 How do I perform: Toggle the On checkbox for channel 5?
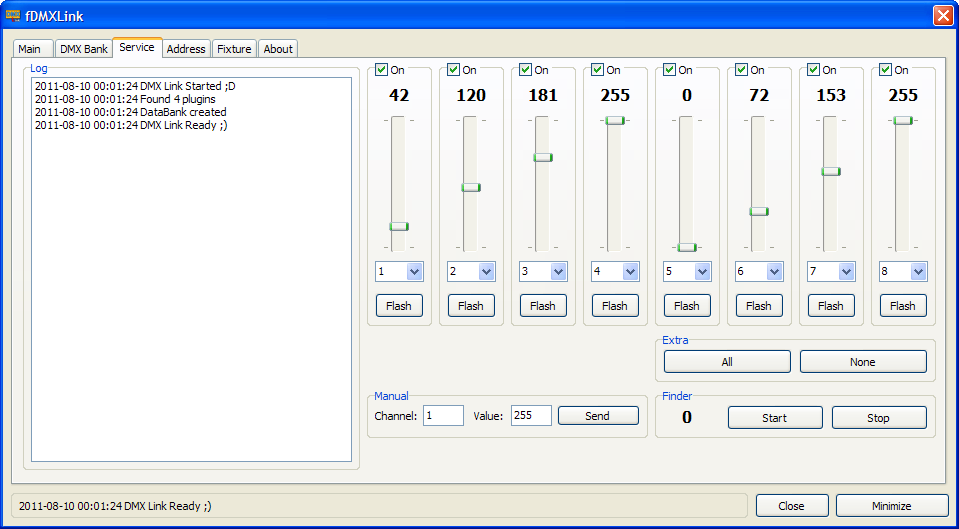tap(670, 70)
